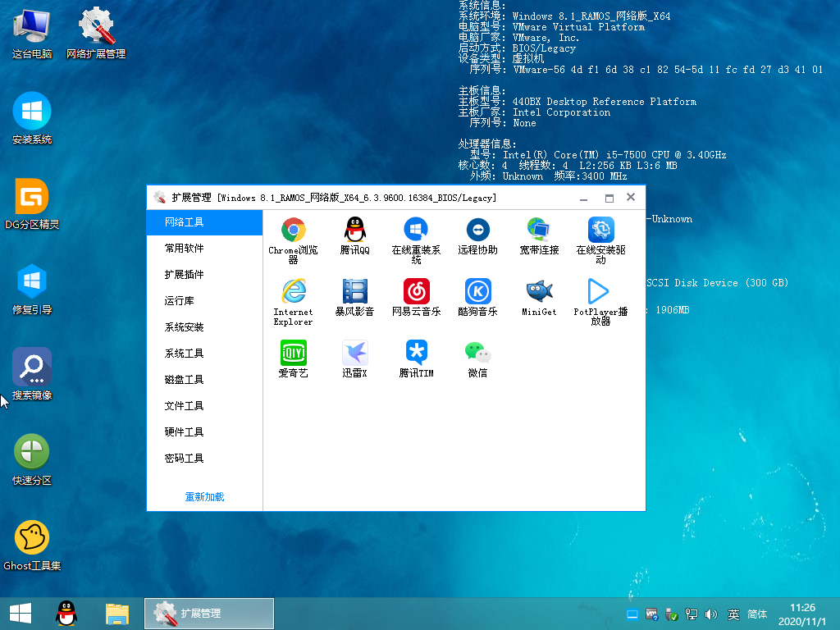Select the 这台电脑 desktop icon
840x630 pixels.
[x=32, y=34]
